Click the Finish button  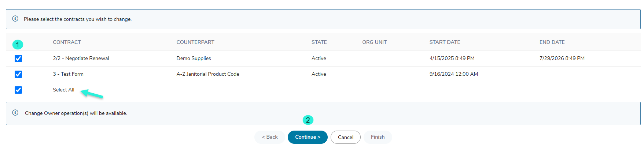pyautogui.click(x=378, y=137)
